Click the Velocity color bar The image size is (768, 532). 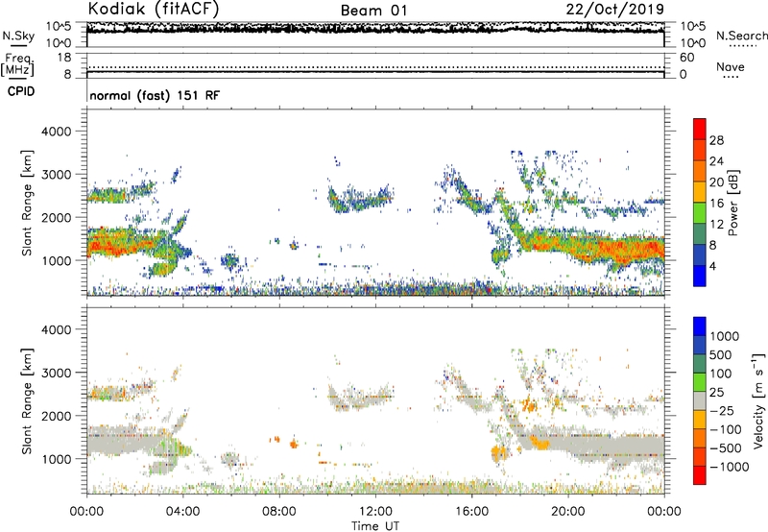(700, 400)
